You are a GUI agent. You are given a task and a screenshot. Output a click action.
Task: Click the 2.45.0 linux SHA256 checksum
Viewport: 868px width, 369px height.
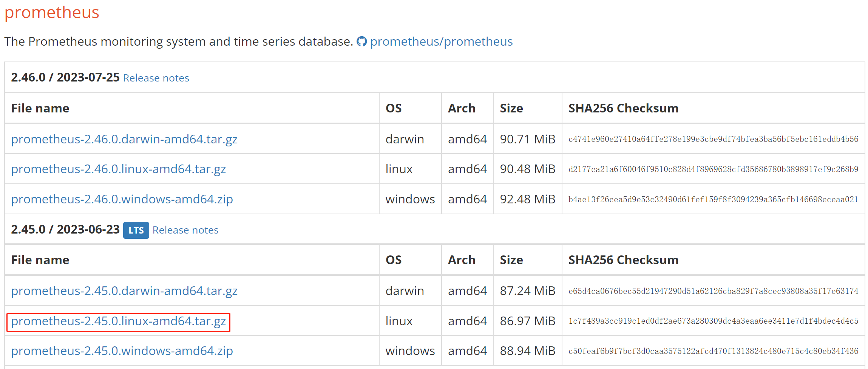pyautogui.click(x=713, y=321)
